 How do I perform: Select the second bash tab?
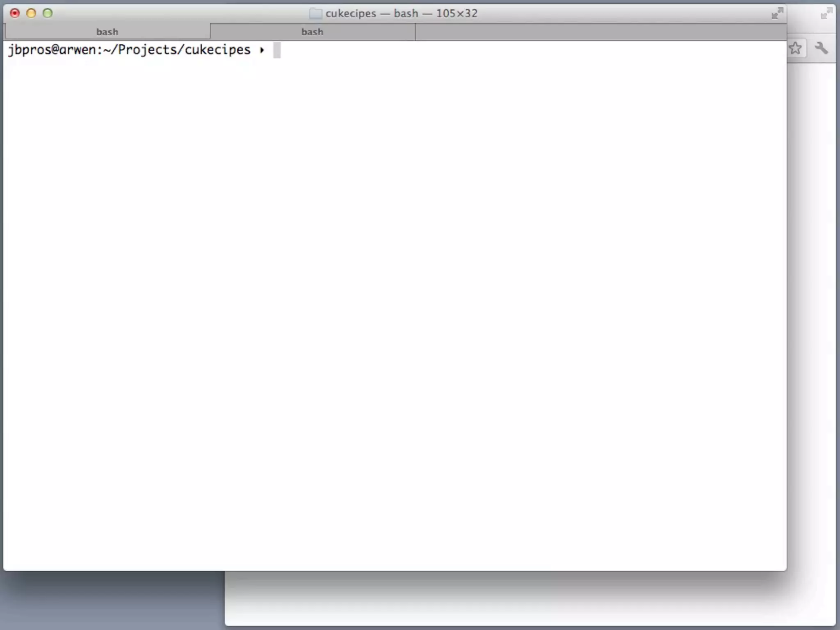coord(312,32)
